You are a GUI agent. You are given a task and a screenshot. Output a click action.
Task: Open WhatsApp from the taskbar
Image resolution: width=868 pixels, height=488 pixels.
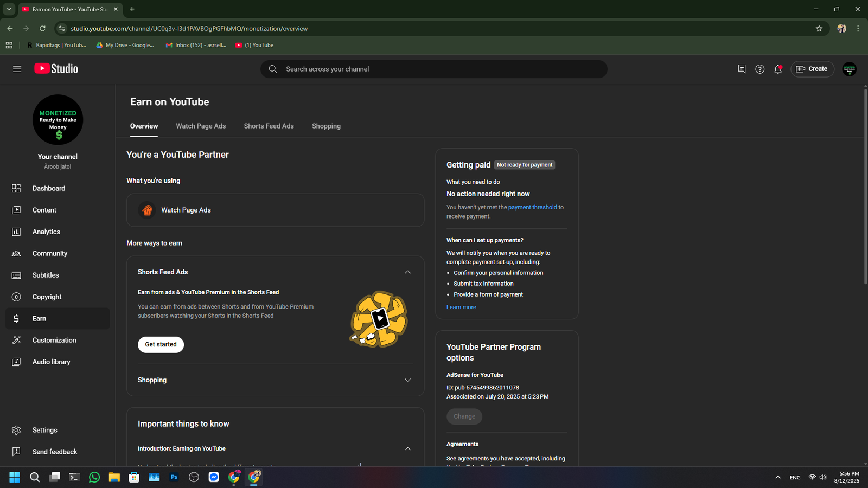tap(94, 477)
